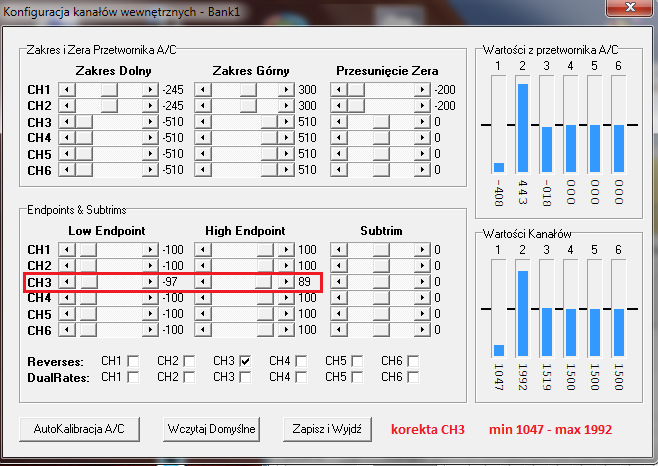Enable the CH1 Reverses checkbox
The width and height of the screenshot is (658, 466).
(x=133, y=360)
